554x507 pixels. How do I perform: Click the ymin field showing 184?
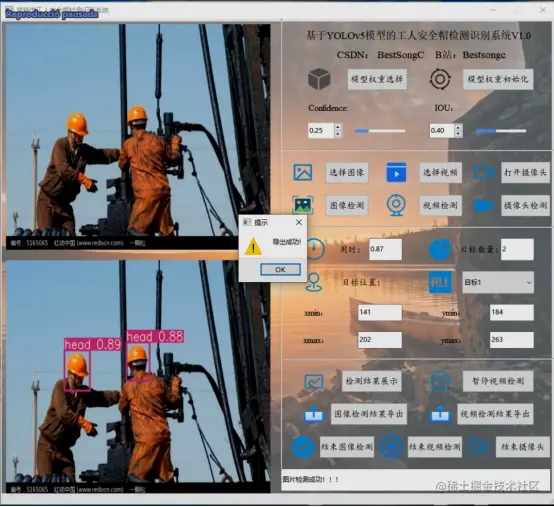[512, 312]
